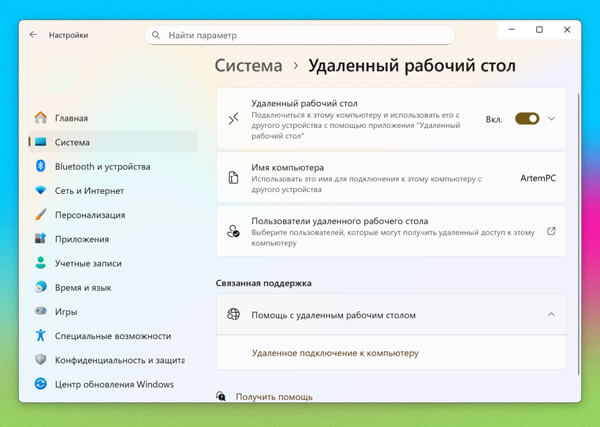Click the Приложения icon
Screen dimensions: 600x427
(x=41, y=239)
